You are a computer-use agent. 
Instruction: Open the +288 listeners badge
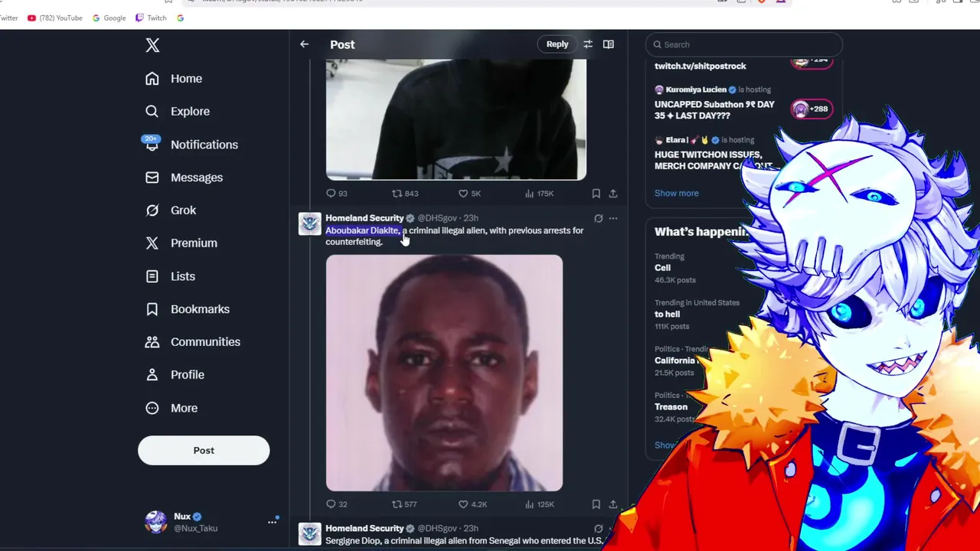point(812,109)
